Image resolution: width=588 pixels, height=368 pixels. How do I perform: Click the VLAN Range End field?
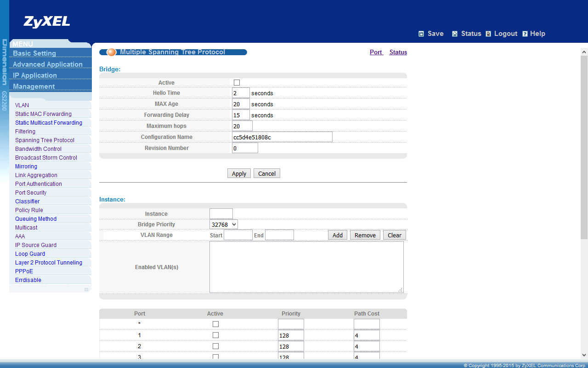(279, 235)
